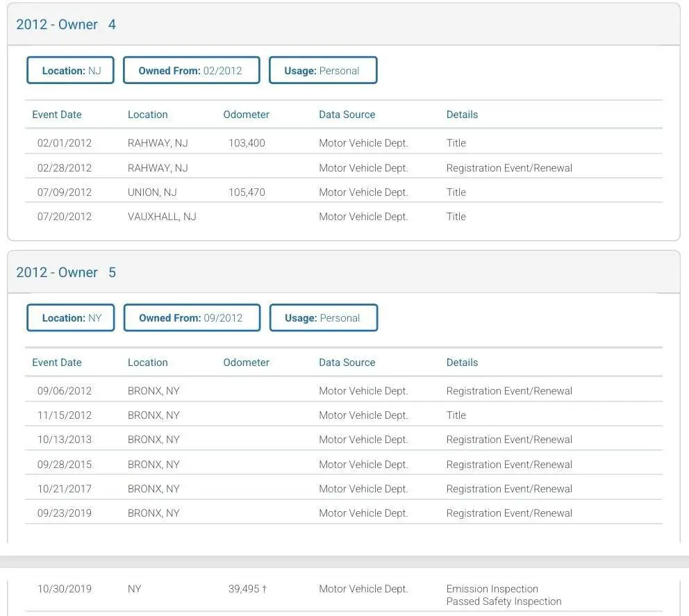Click the Location: NY badge
Screen dimensions: 689x616
(71, 318)
